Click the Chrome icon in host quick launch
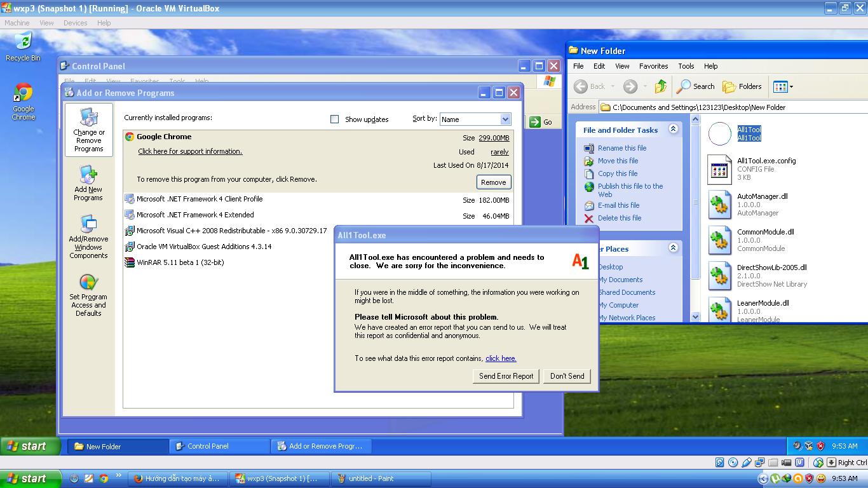The width and height of the screenshot is (868, 488). click(x=104, y=478)
